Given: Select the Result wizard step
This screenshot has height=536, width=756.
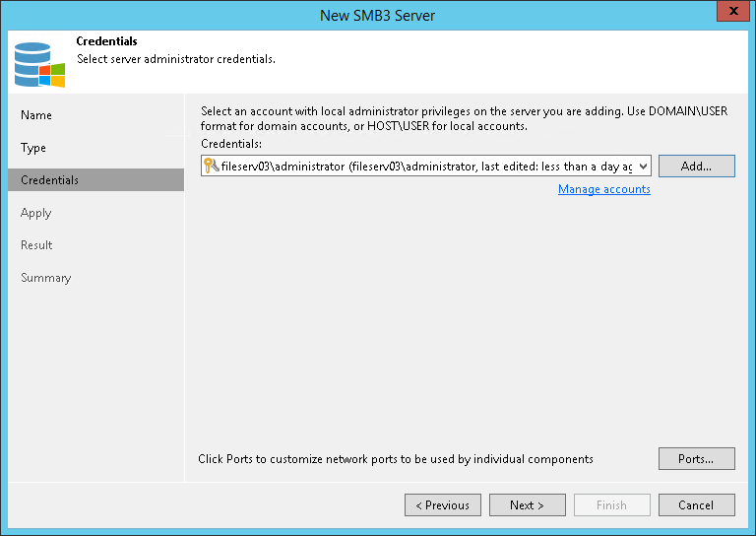Looking at the screenshot, I should 36,245.
